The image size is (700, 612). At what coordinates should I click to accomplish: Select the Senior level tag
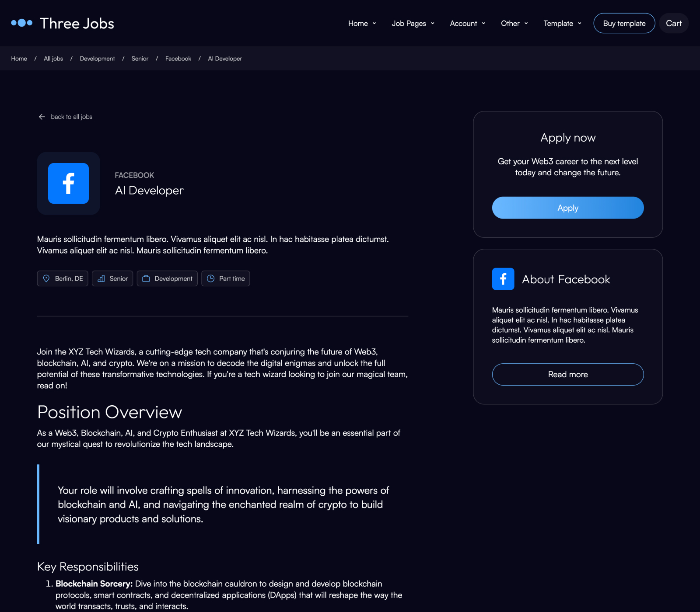pos(112,278)
